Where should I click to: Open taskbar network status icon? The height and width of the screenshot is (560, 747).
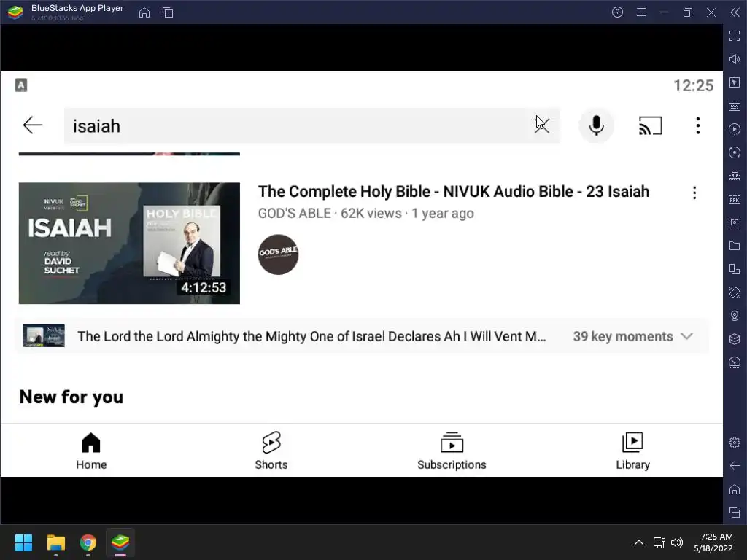click(x=659, y=542)
